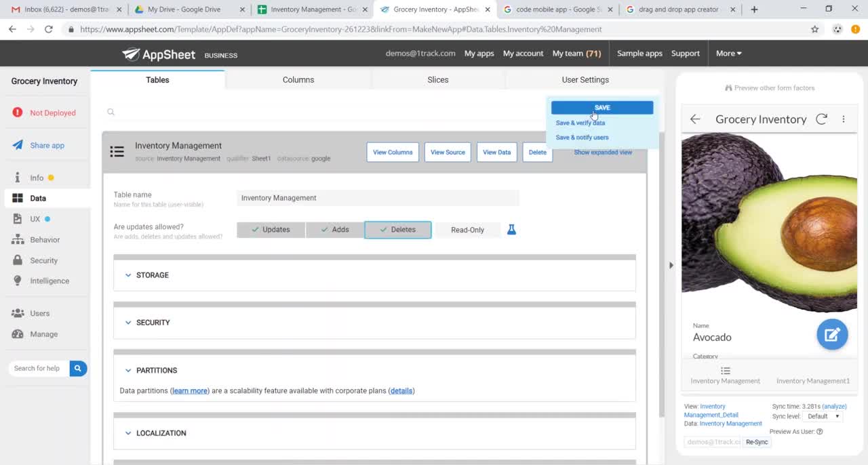The height and width of the screenshot is (465, 868).
Task: Click the Not Deployed warning icon
Action: pyautogui.click(x=18, y=113)
